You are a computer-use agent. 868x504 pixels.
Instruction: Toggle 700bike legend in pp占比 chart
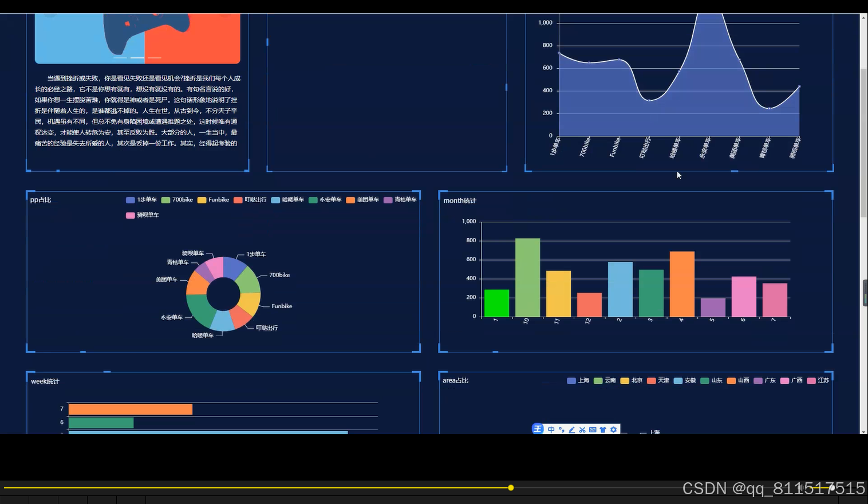(x=177, y=200)
